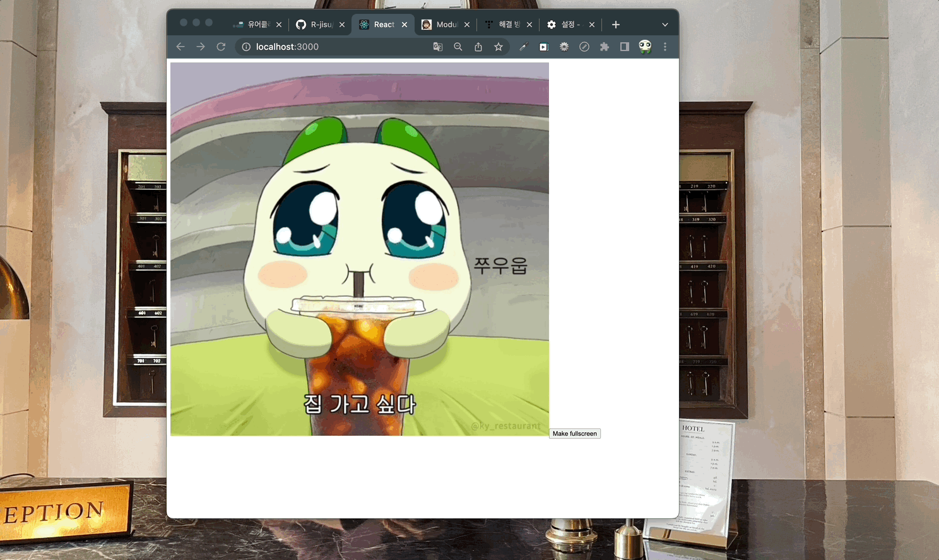Open the Chrome profile avatar
Screen dimensions: 939x560
coord(645,47)
